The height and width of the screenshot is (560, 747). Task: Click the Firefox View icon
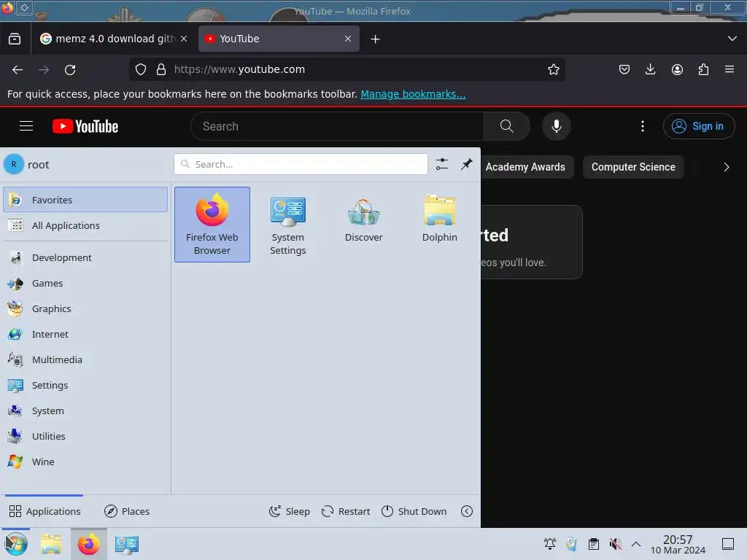pos(15,39)
